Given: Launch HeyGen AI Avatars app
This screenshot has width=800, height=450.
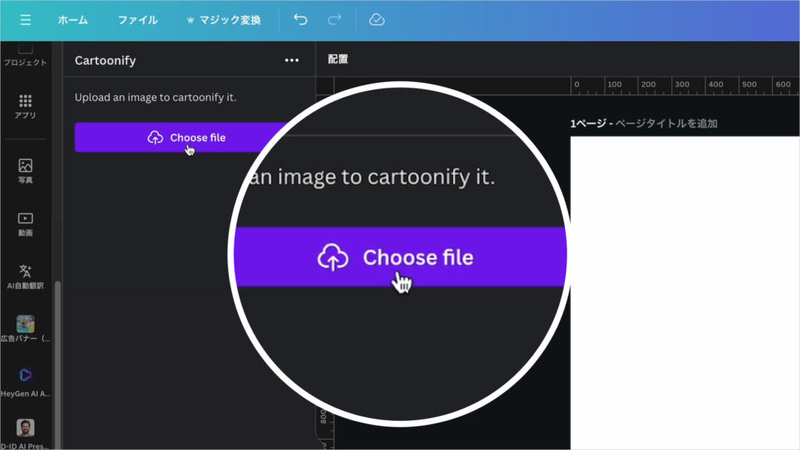Looking at the screenshot, I should click(25, 382).
